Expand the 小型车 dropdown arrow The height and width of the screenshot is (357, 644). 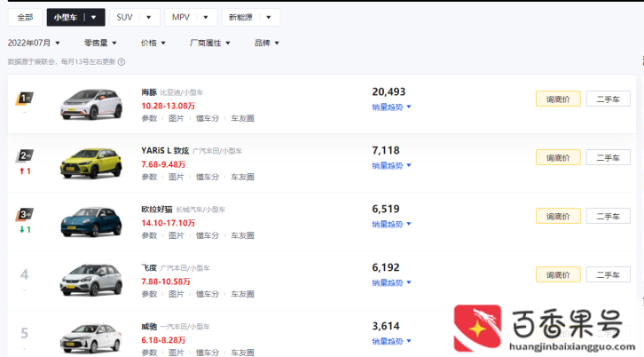pyautogui.click(x=94, y=17)
